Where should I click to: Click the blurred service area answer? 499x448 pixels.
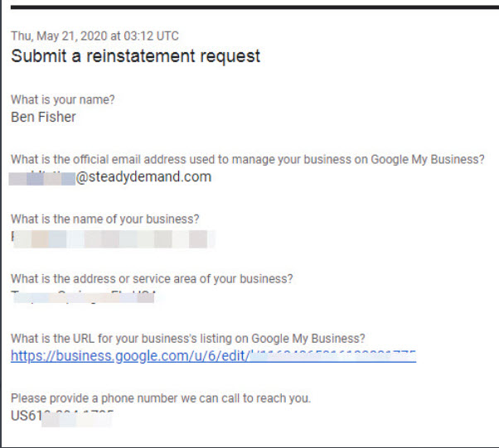(x=84, y=297)
